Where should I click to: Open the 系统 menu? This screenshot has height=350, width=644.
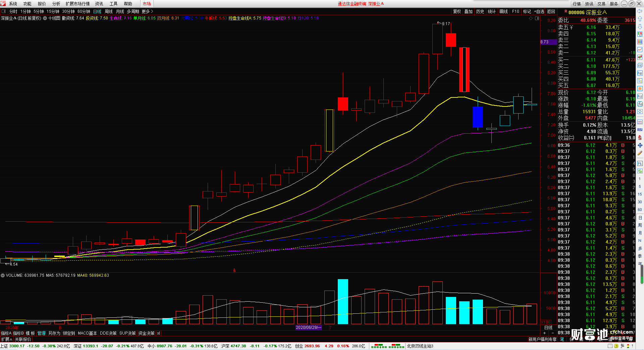[x=13, y=4]
